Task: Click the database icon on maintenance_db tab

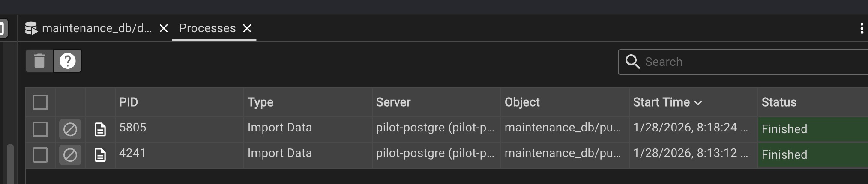Action: [31, 28]
